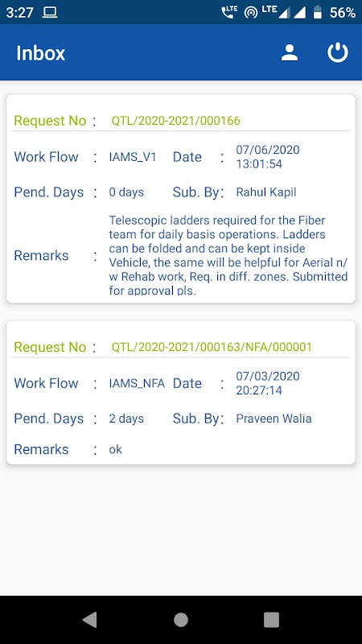The width and height of the screenshot is (362, 644).
Task: Tap the power logout icon
Action: pyautogui.click(x=337, y=53)
